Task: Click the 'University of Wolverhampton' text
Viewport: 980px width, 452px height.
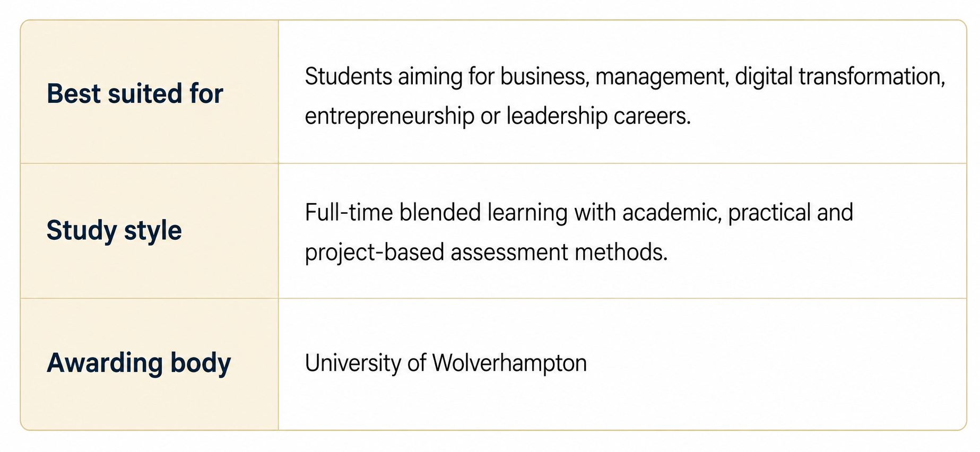Action: click(x=446, y=363)
